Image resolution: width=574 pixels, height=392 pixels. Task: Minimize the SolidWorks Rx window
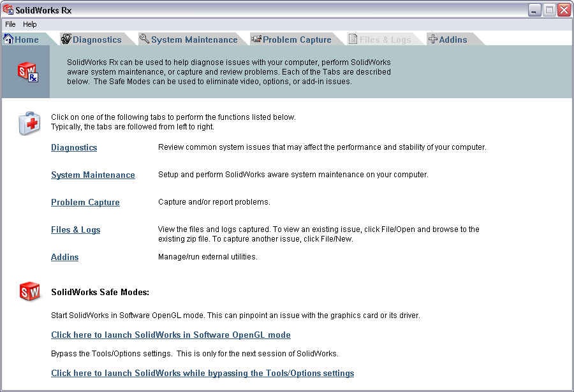[535, 10]
